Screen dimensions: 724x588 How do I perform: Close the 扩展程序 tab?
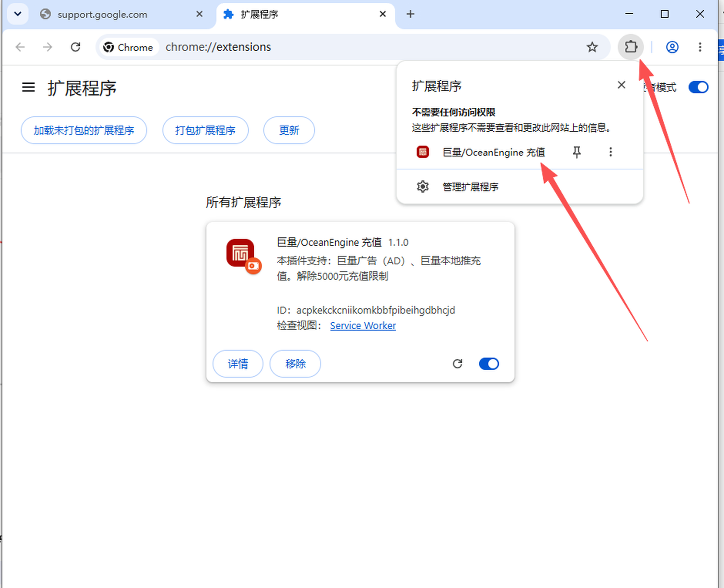coord(382,14)
